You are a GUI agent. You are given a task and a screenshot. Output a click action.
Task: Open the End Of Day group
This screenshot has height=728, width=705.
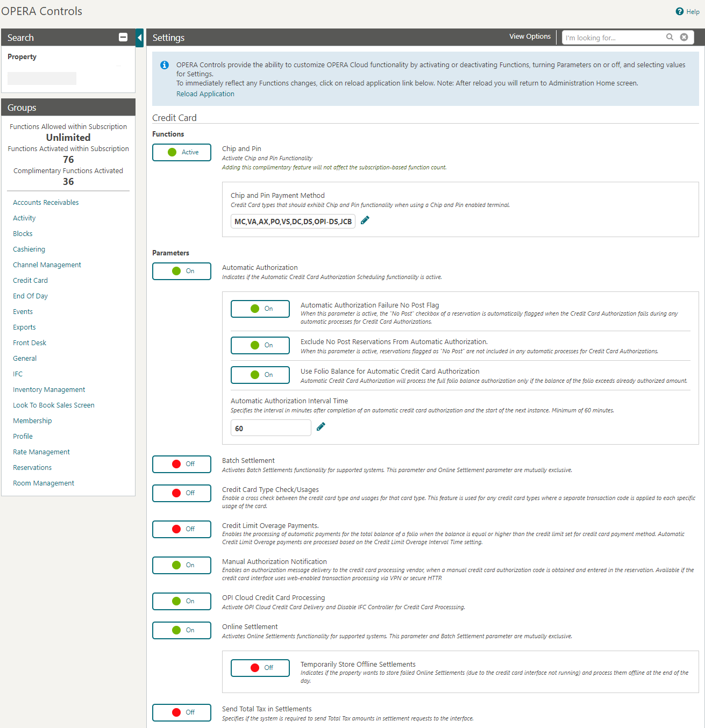tap(30, 296)
